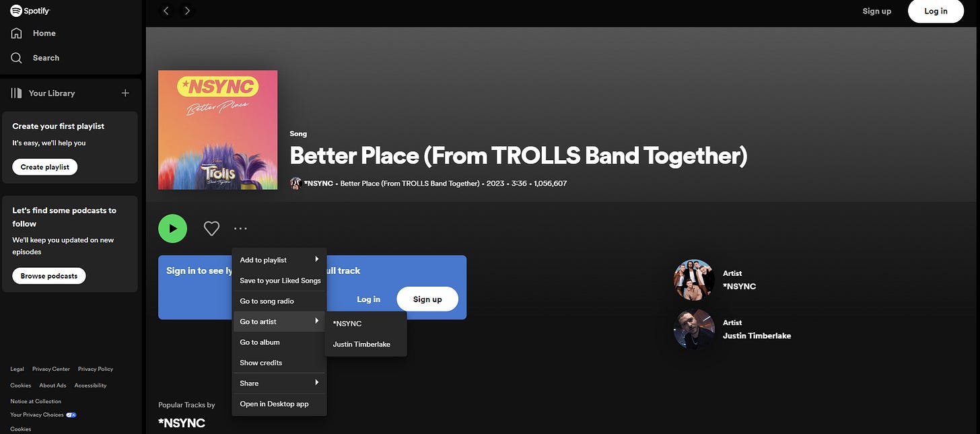Click Your Library label
The image size is (980, 434).
coord(52,93)
